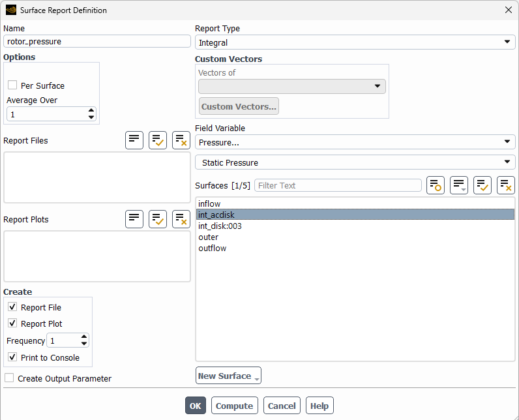Select the outflow surface in the list

(x=213, y=248)
